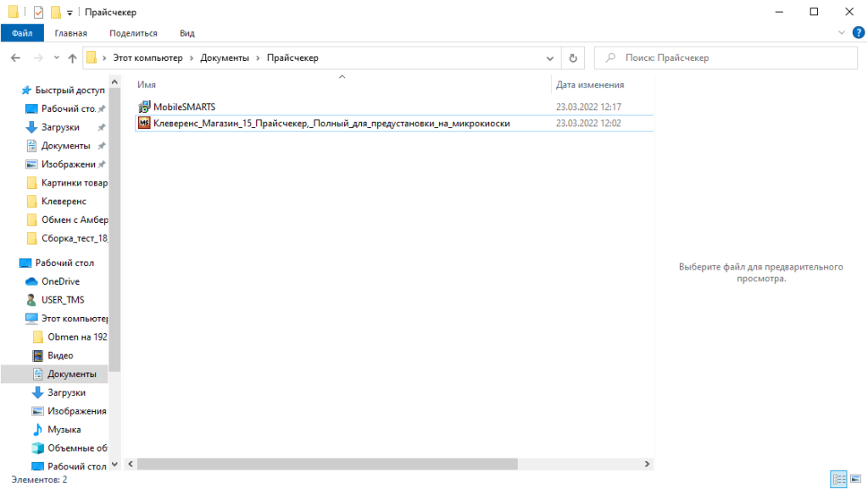868x489 pixels.
Task: Select the Рабочий стол root tree node
Action: pos(64,263)
